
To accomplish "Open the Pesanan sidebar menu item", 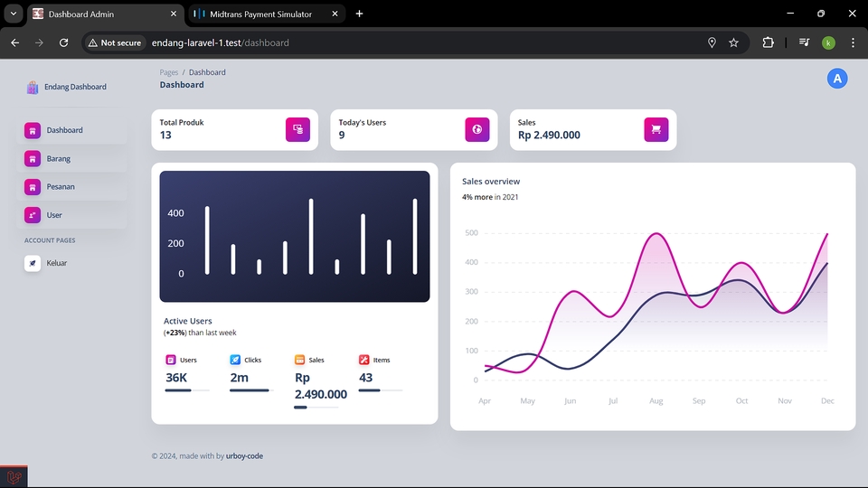I will coord(72,187).
